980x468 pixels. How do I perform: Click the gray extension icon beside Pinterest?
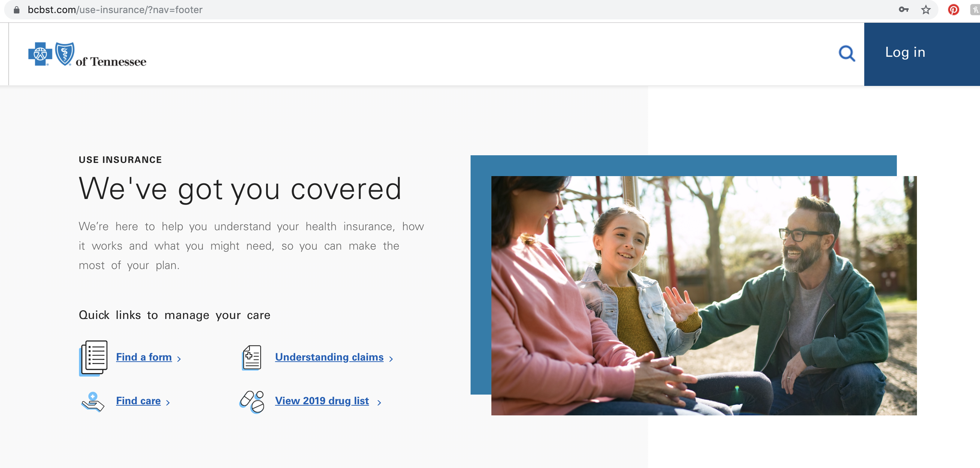tap(975, 10)
